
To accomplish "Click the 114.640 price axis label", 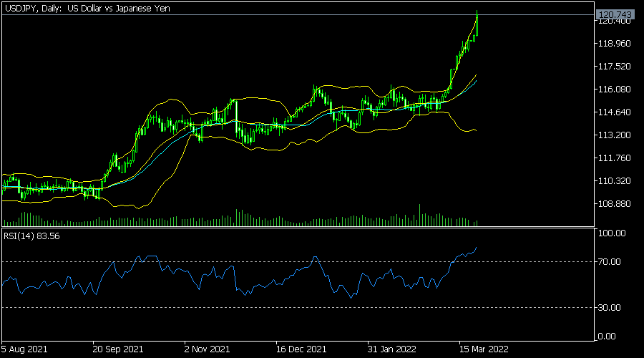I will pos(615,112).
